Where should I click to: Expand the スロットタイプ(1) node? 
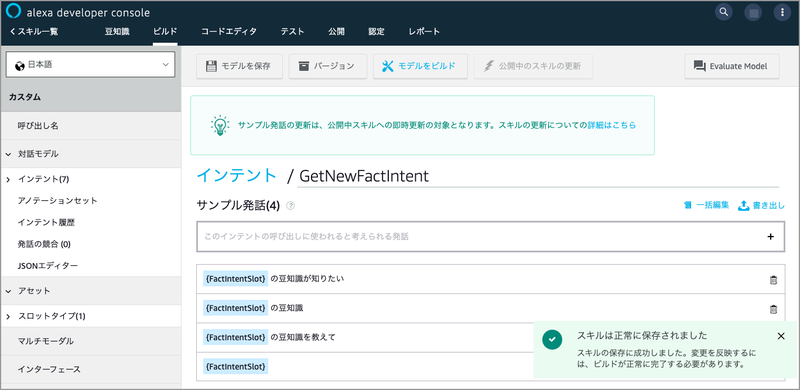coord(8,316)
